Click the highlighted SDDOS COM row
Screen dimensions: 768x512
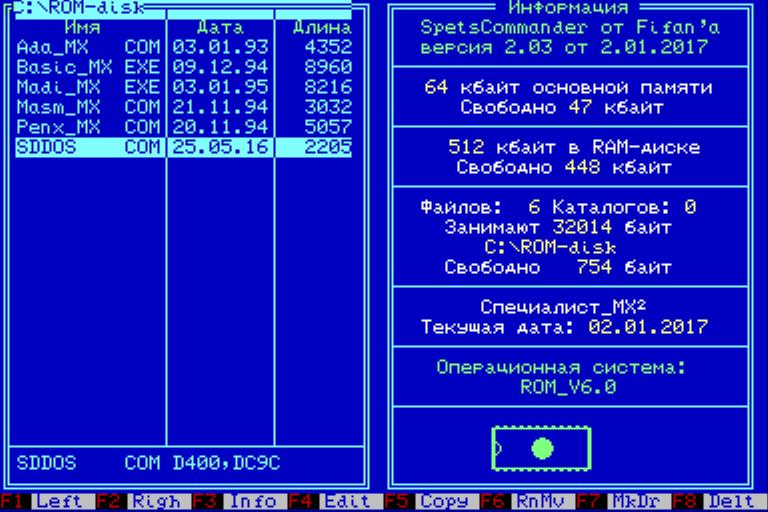[x=184, y=147]
